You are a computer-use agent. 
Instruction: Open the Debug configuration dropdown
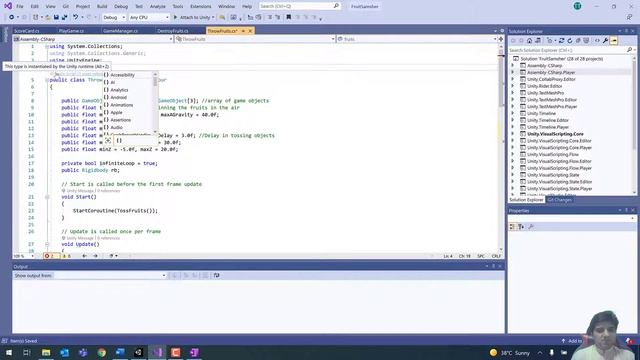click(x=114, y=17)
